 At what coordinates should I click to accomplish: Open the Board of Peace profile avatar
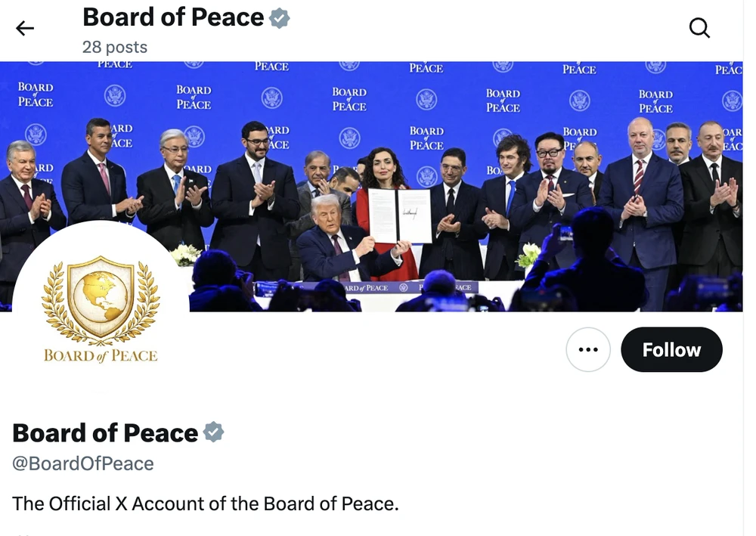101,310
